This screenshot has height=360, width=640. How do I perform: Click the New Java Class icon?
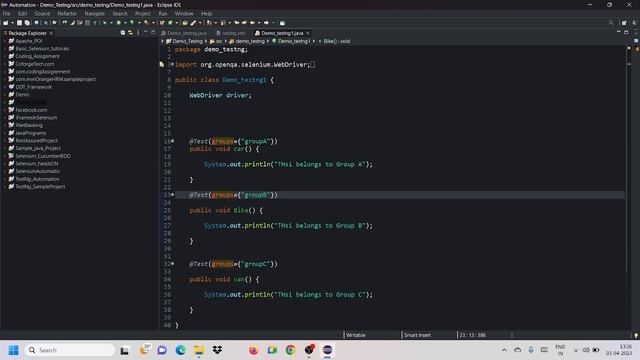[x=170, y=23]
